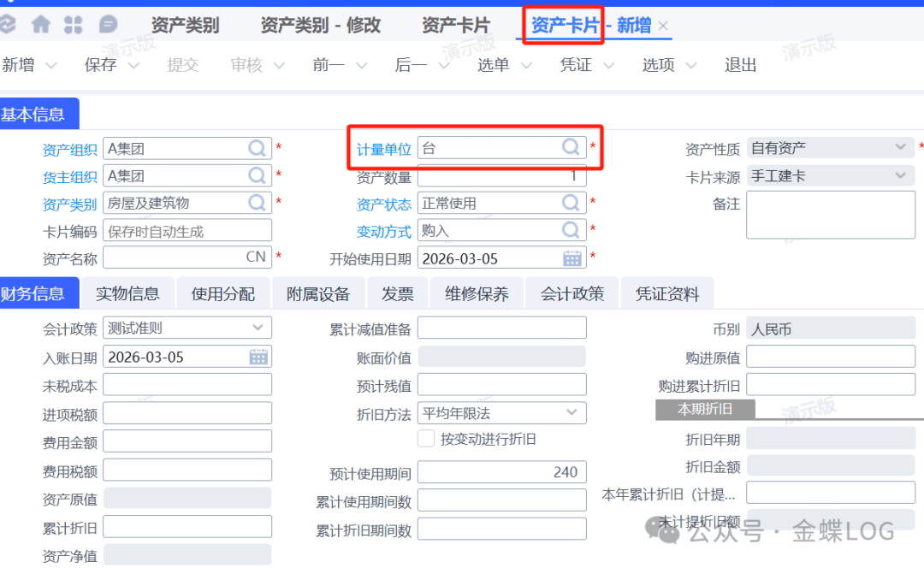924x568 pixels.
Task: Click the chat message bubble icon
Action: pyautogui.click(x=109, y=25)
